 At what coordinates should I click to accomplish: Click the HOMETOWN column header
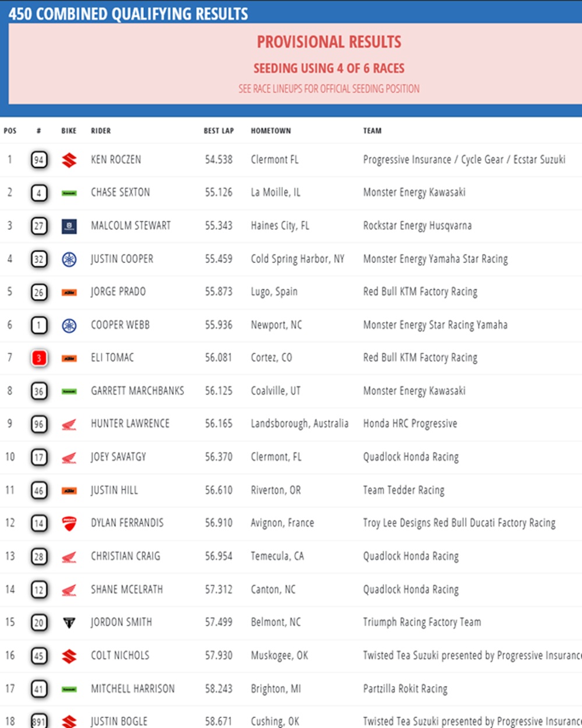point(271,131)
